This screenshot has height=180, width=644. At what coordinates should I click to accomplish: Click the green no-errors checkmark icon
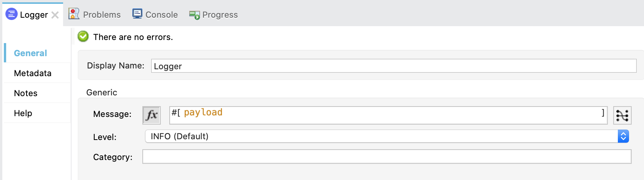(83, 37)
